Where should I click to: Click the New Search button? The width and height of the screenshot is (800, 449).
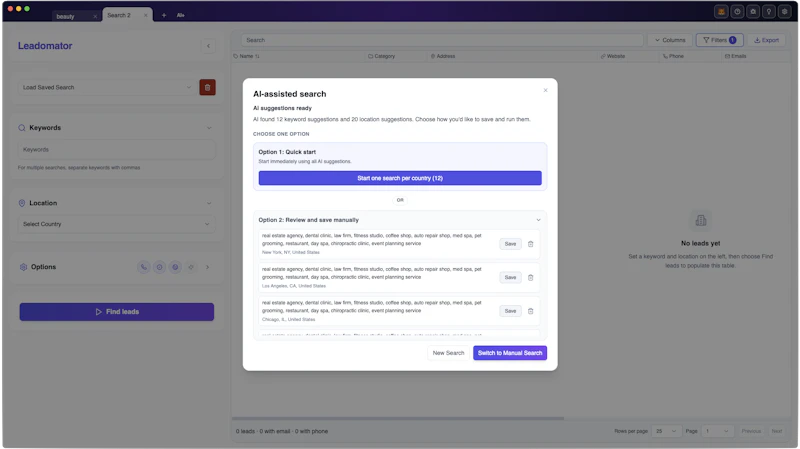448,353
